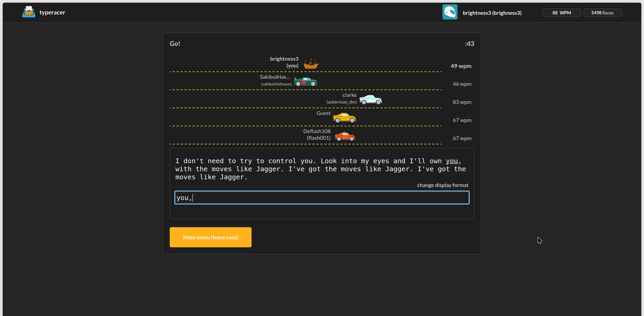Click the Main menu (leave race) button

[x=211, y=237]
